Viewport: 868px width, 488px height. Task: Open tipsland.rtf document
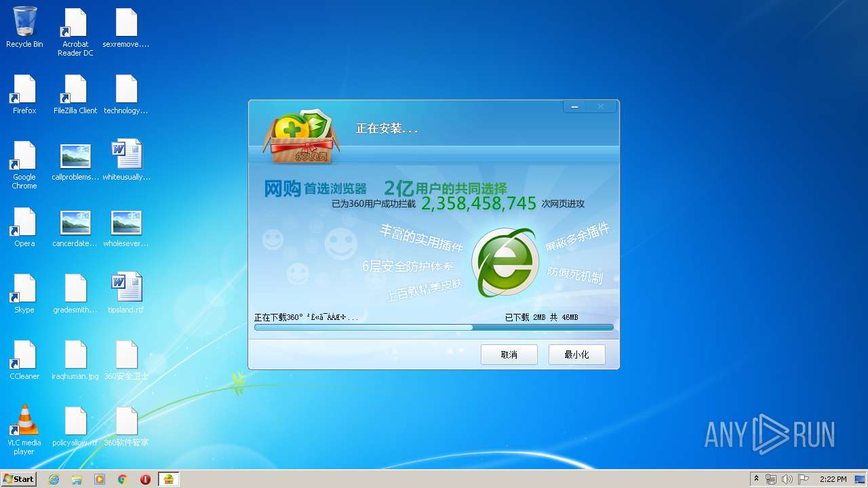[126, 293]
